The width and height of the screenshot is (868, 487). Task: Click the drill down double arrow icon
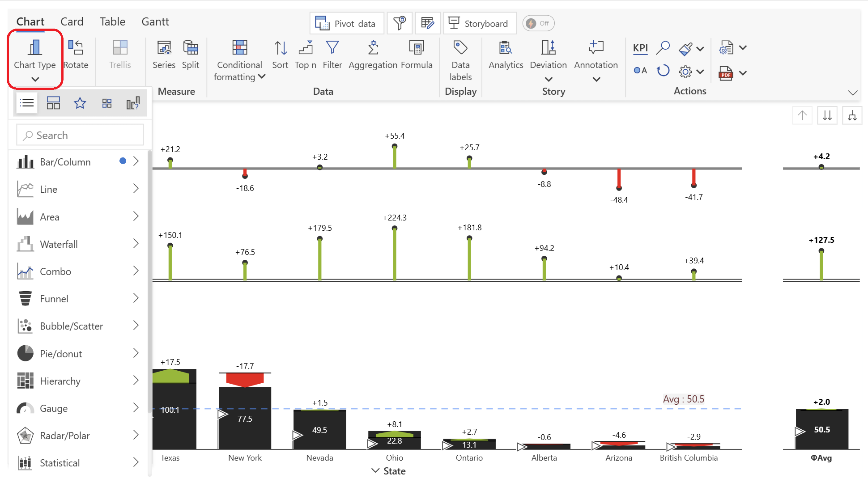(827, 115)
